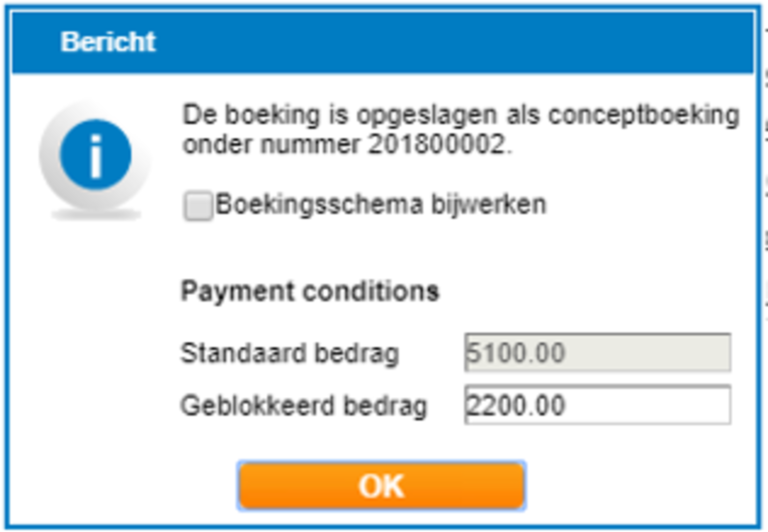Click the 'Payment conditions' heading
This screenshot has height=532, width=768.
click(310, 291)
